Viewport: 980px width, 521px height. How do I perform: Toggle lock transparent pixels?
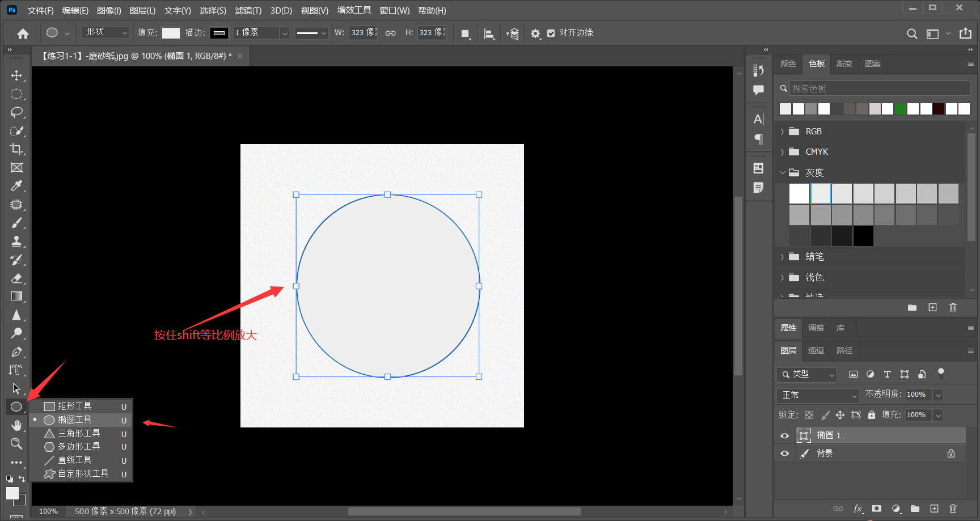tap(809, 415)
